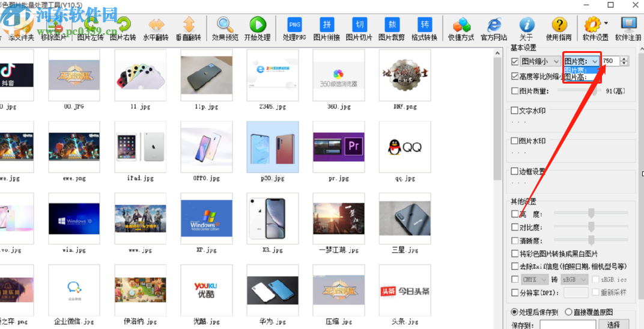
Task: Open the CMYK color mode dropdown
Action: [535, 280]
